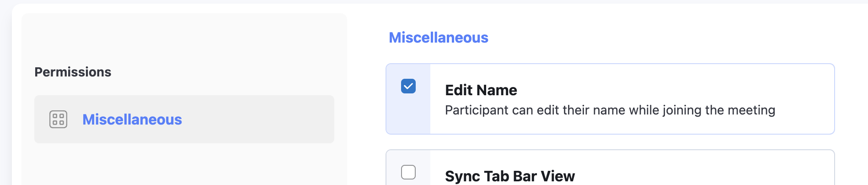
Task: Click the Sync Tab Bar View title
Action: click(x=509, y=176)
